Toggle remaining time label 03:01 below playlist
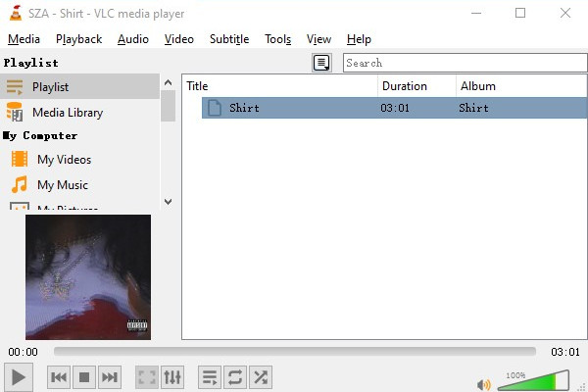The width and height of the screenshot is (588, 392). click(x=565, y=352)
